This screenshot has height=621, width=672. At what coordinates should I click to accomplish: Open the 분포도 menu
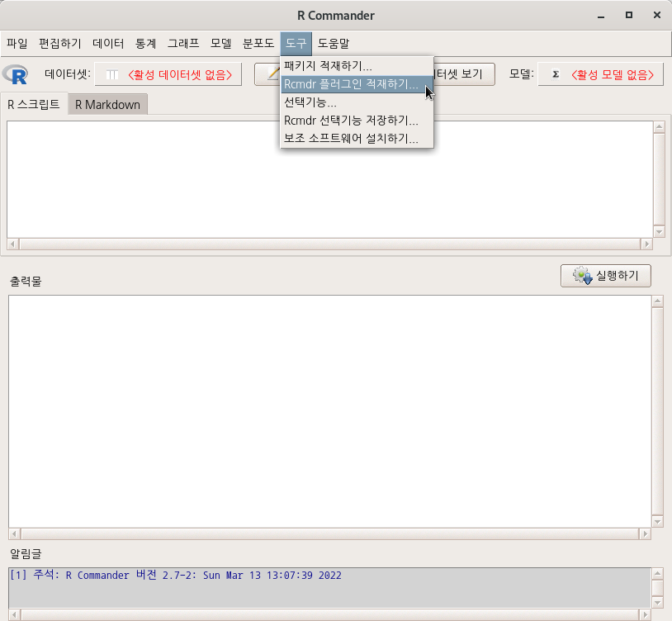pyautogui.click(x=258, y=43)
